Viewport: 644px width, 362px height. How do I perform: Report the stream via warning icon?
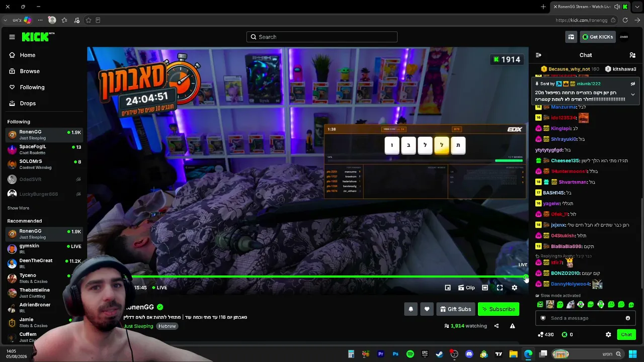(512, 326)
